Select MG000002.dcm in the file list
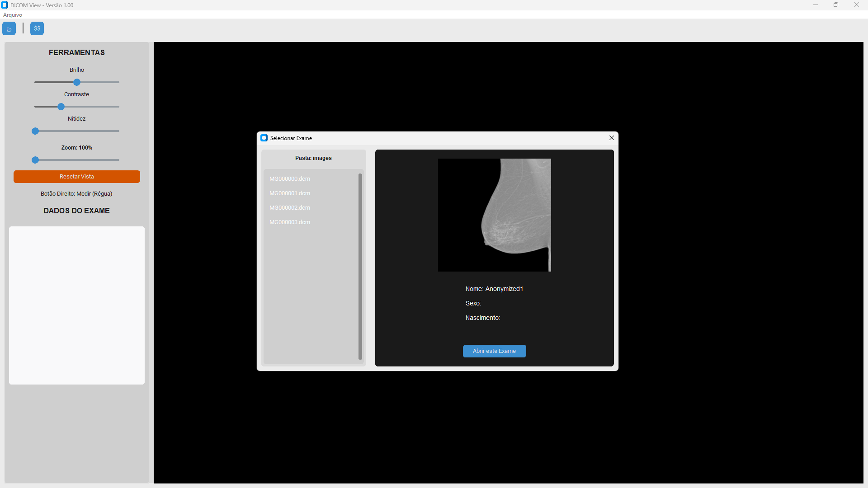Screen dimensions: 868x488 [x=290, y=208]
